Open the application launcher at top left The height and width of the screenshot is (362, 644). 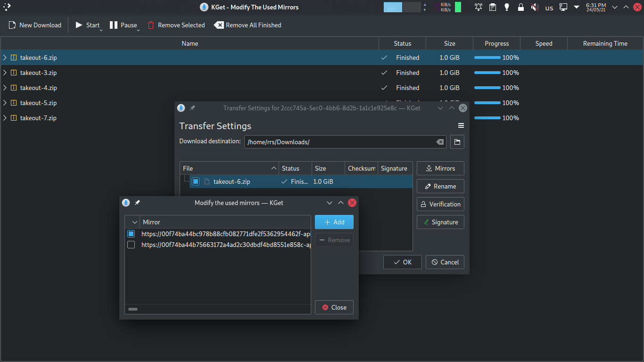coord(7,7)
